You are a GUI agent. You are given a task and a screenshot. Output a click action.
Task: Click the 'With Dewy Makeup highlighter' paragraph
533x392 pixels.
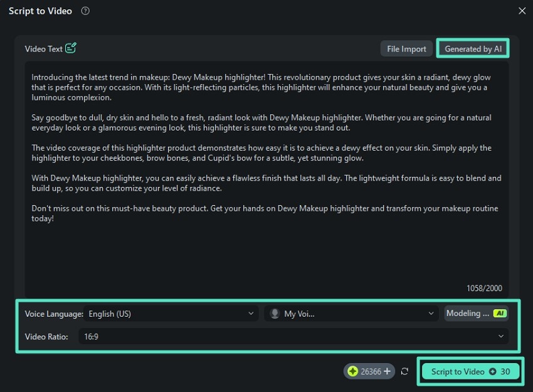click(x=266, y=183)
